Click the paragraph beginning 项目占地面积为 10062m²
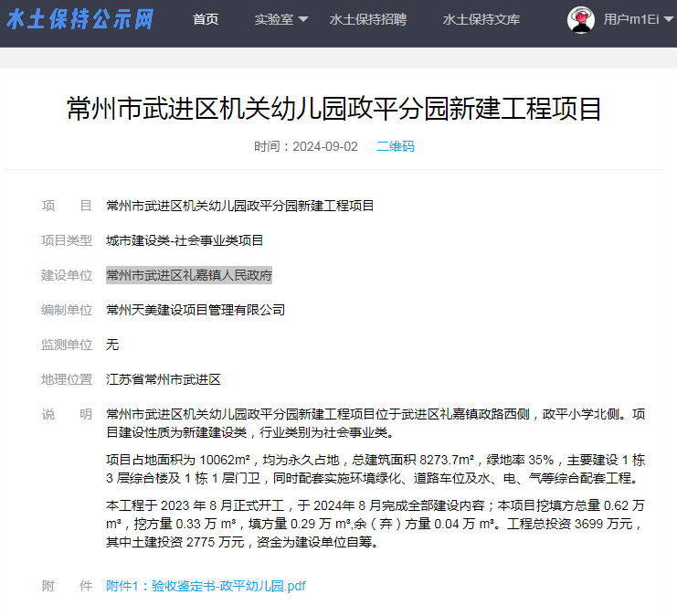The width and height of the screenshot is (677, 616). point(376,469)
